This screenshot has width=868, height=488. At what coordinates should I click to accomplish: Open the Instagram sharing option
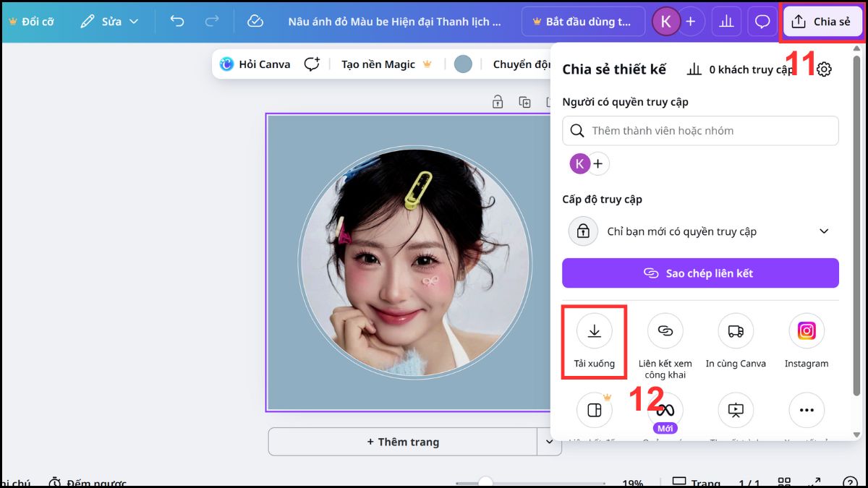pos(806,330)
